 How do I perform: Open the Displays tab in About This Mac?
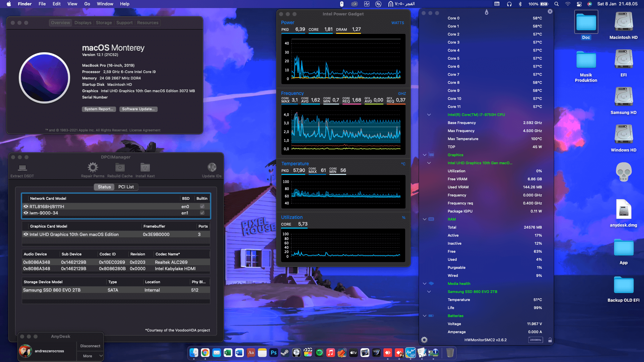[83, 22]
